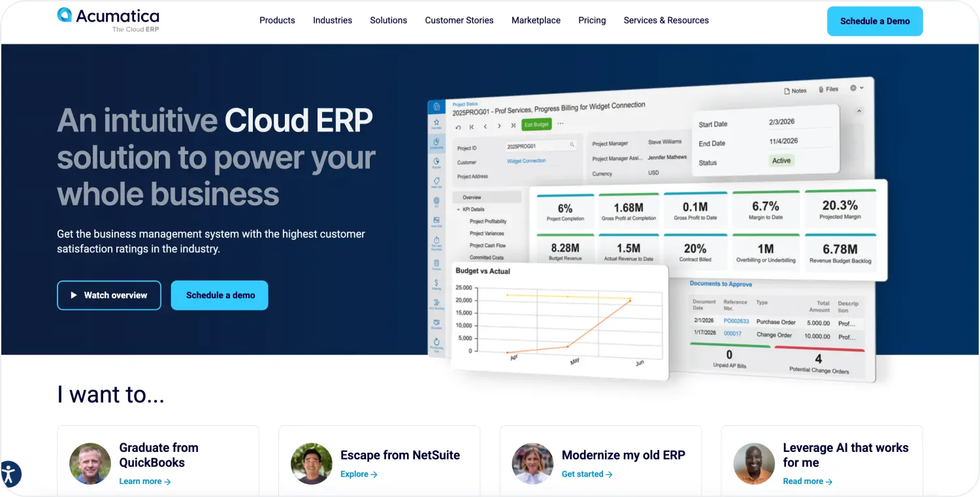Click the Graduate from QuickBooks person photo
The image size is (980, 497).
coord(90,464)
